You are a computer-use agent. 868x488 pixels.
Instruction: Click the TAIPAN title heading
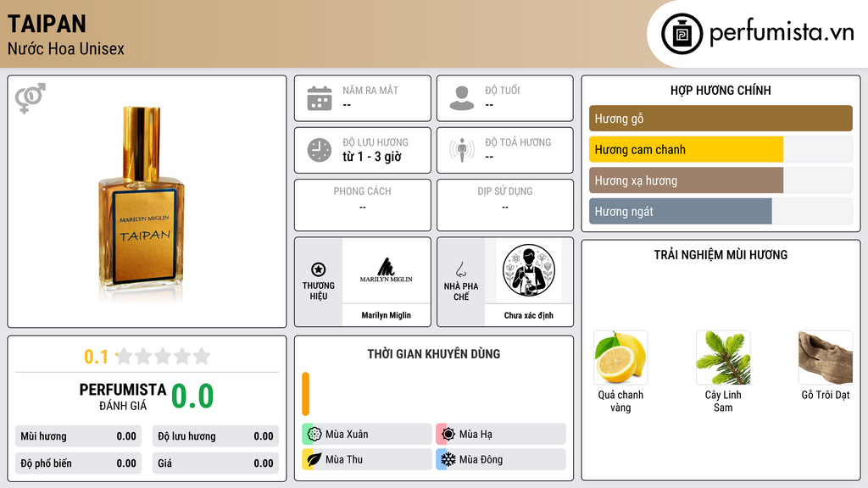(47, 24)
